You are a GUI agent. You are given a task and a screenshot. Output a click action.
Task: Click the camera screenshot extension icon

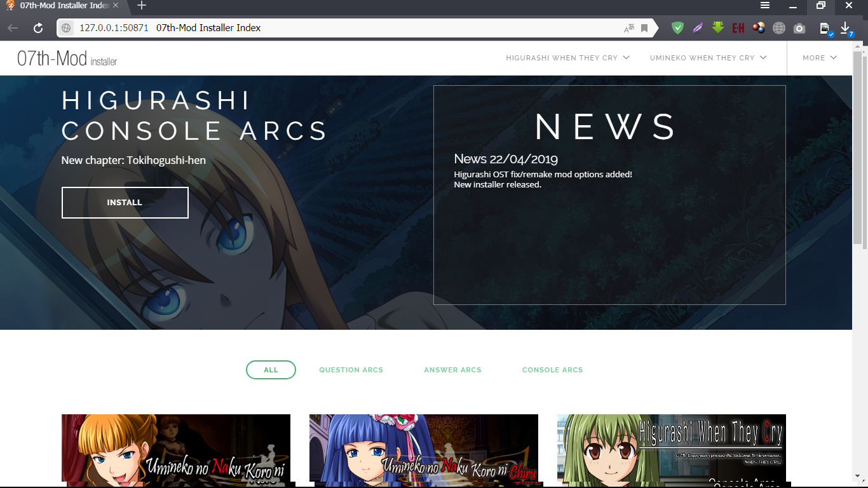(799, 28)
